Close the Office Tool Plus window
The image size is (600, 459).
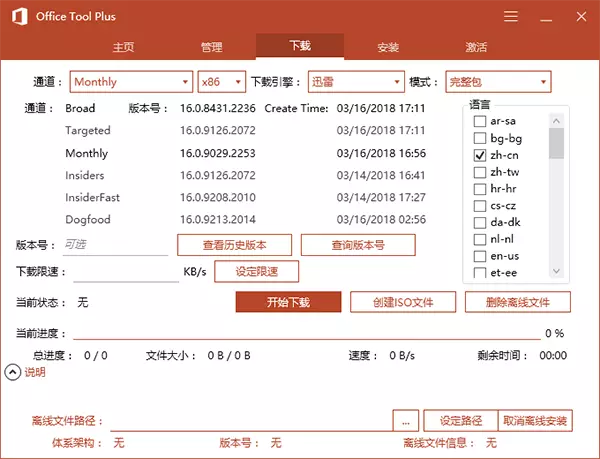coord(580,17)
